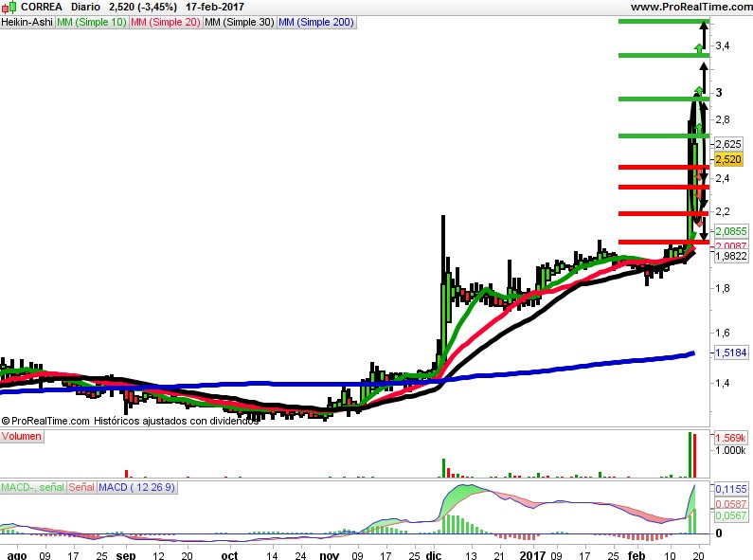Click the tall green volume bar in February
Screen dimensions: 753x560
[690, 455]
